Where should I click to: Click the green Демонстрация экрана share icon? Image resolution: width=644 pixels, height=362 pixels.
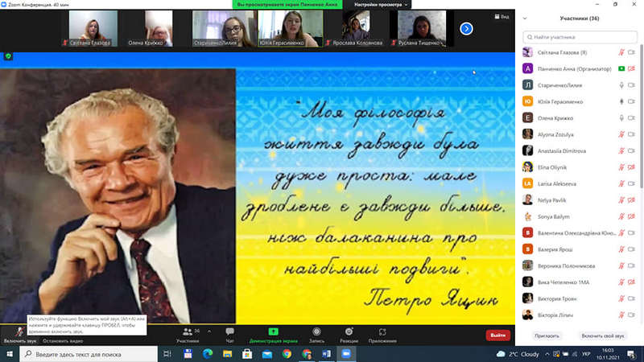click(273, 331)
